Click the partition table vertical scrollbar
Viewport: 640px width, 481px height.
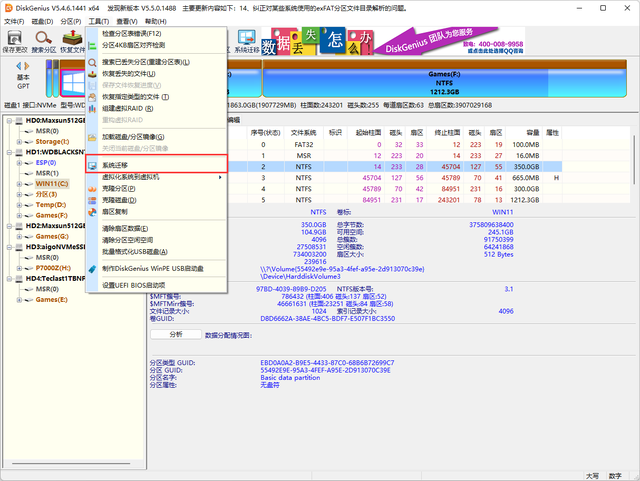click(x=634, y=160)
